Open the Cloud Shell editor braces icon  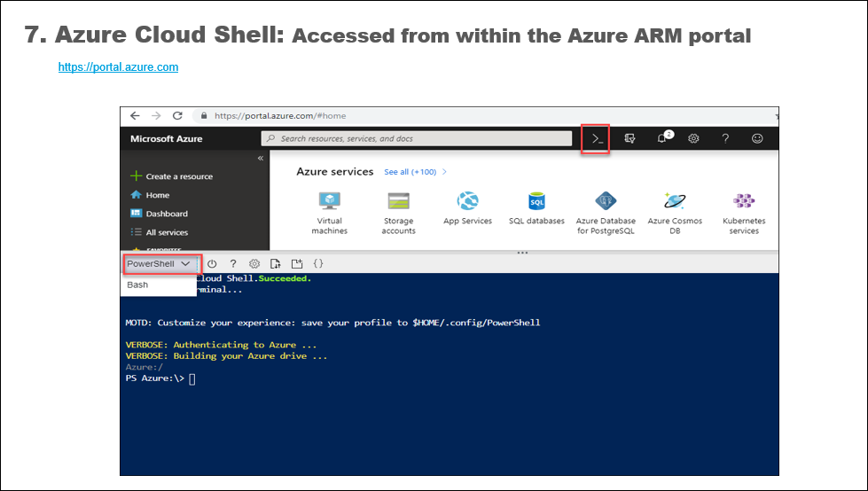[318, 264]
